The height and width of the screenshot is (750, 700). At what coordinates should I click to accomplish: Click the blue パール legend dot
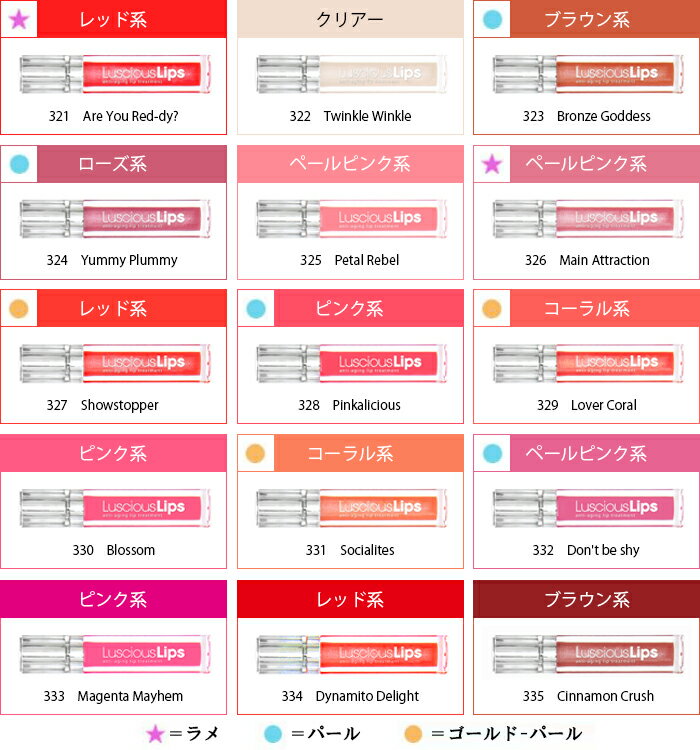click(272, 734)
